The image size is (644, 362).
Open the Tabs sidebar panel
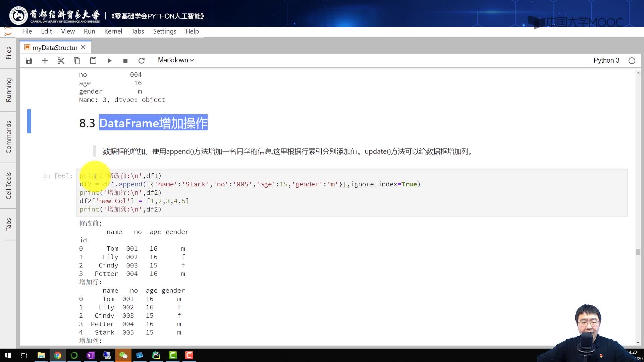8,224
